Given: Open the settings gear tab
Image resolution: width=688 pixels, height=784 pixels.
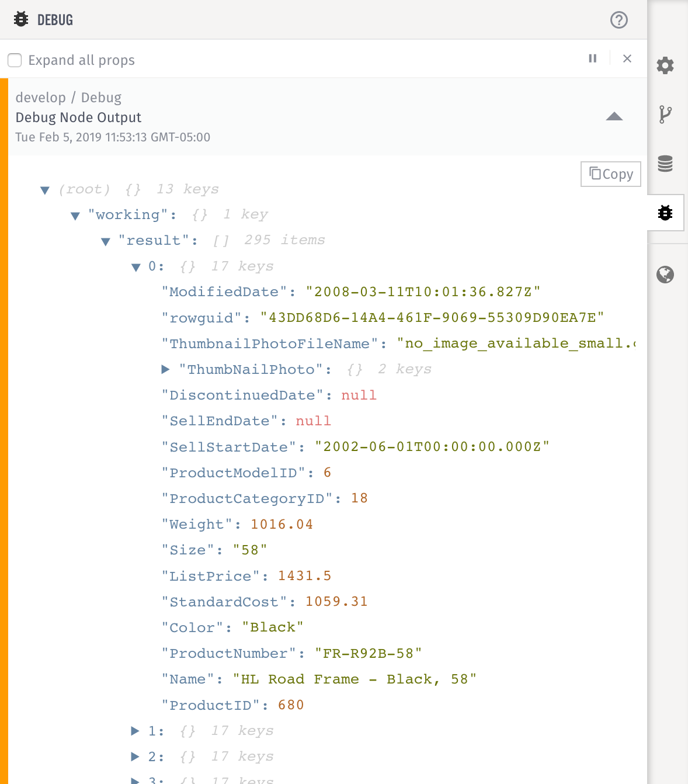Looking at the screenshot, I should [x=665, y=65].
